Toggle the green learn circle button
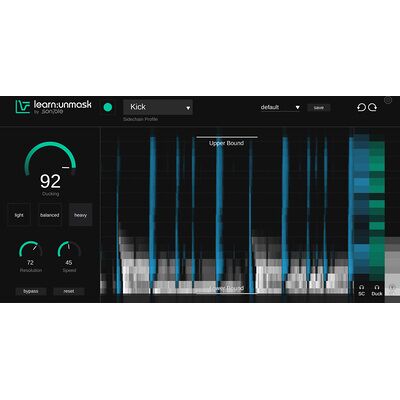Image resolution: width=400 pixels, height=400 pixels. 108,107
